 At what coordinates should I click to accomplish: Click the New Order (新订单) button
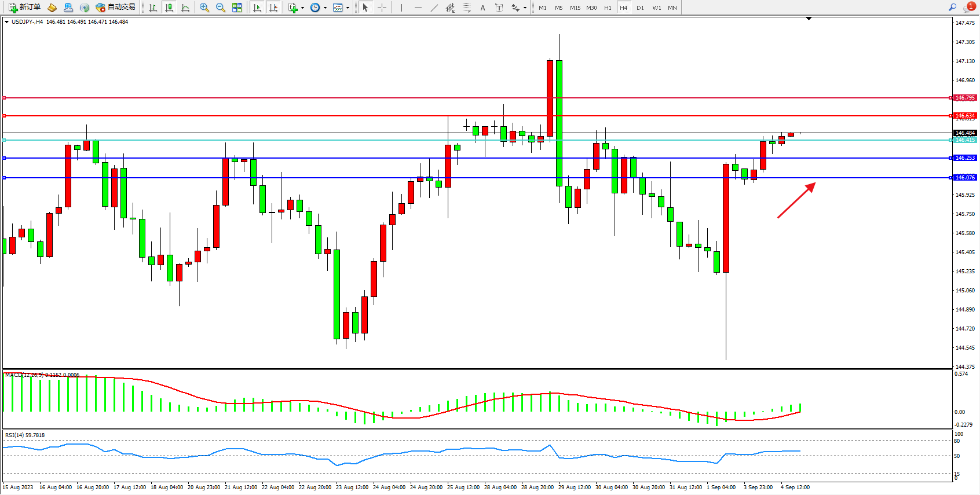24,8
